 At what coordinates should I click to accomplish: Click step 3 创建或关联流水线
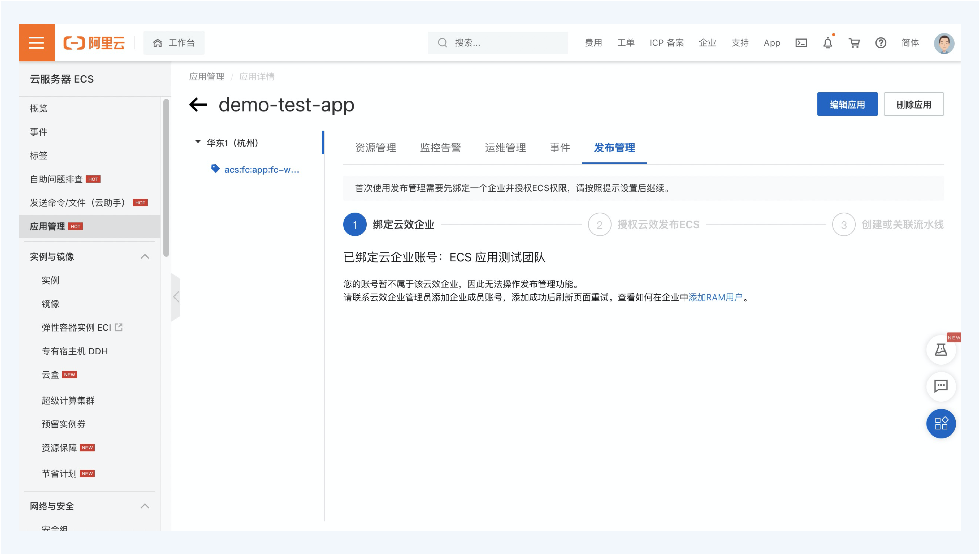click(x=888, y=224)
